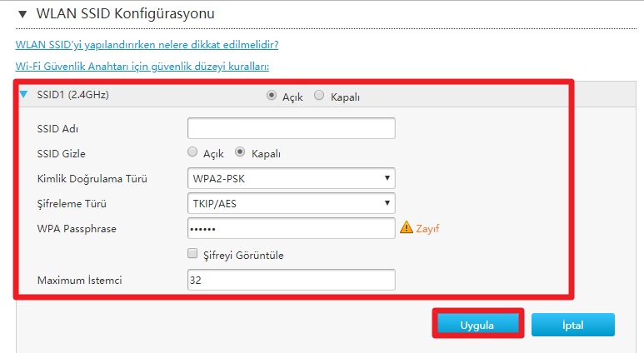Viewport: 644px width, 353px height.
Task: Set SSID Gizle to Kapalı
Action: [240, 152]
